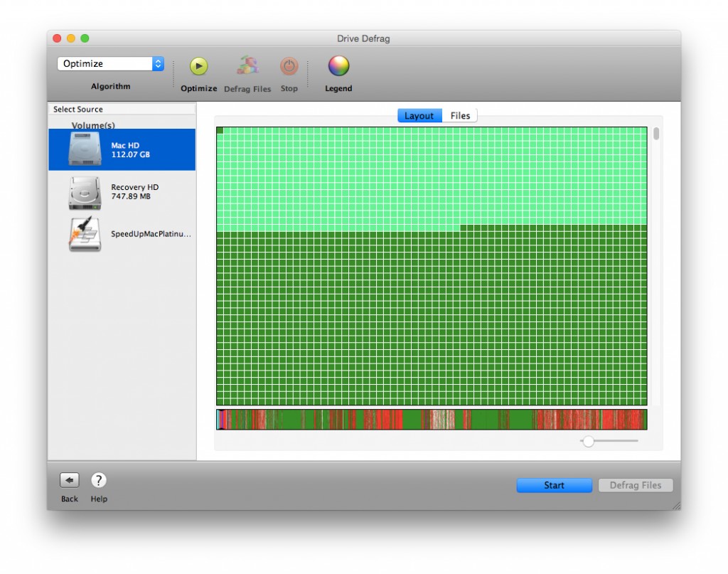Click the SpeedUpMacPlatinum rocket drive icon
Viewport: 728px width, 574px height.
coord(85,234)
